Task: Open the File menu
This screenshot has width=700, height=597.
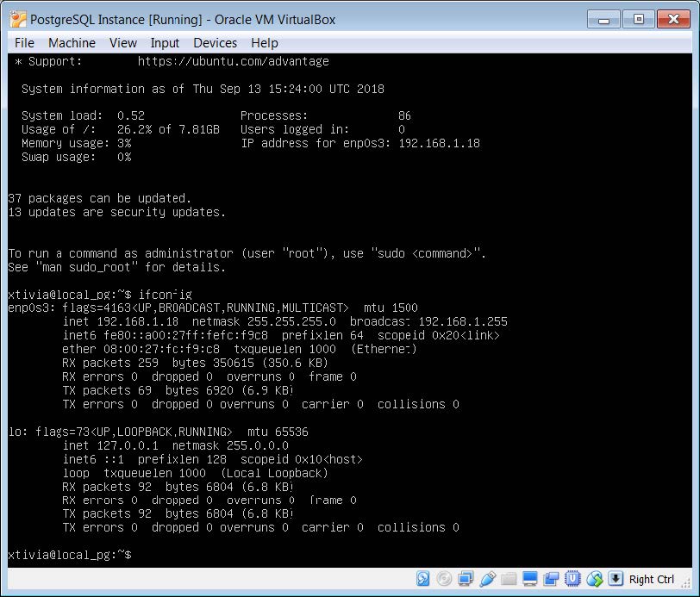Action: point(24,43)
